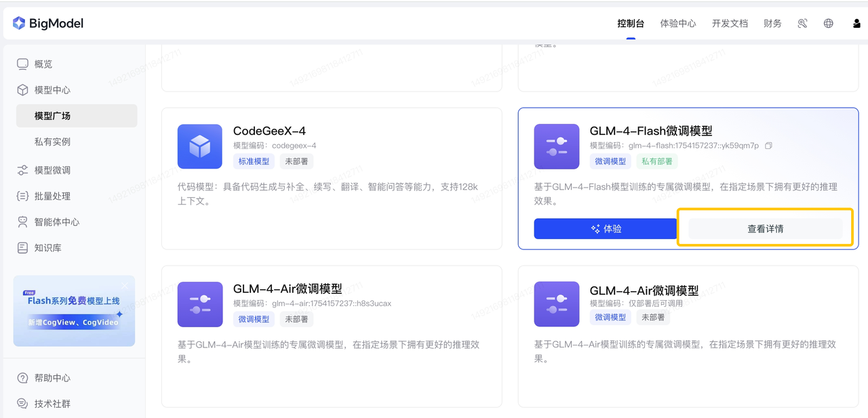
Task: Click the icon of the h8s3ucax GLM-4-Air card
Action: point(200,304)
